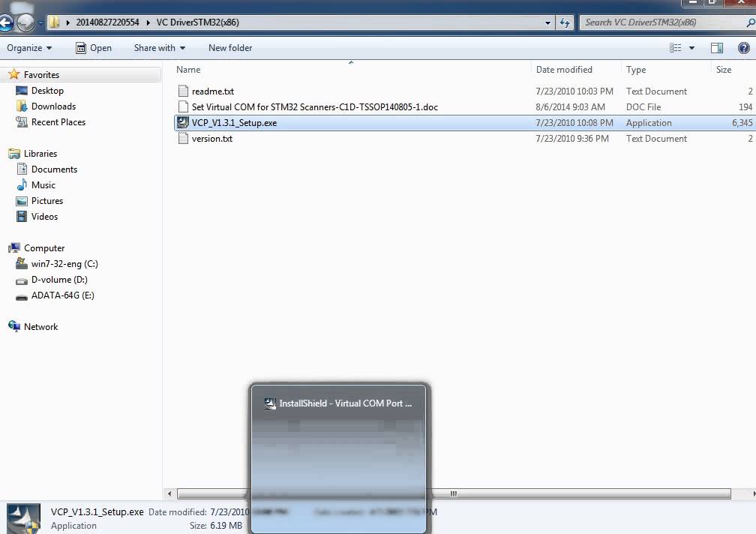Select VC DriverSTM32(x86) breadcrumb segment
Image resolution: width=756 pixels, height=534 pixels.
click(198, 22)
